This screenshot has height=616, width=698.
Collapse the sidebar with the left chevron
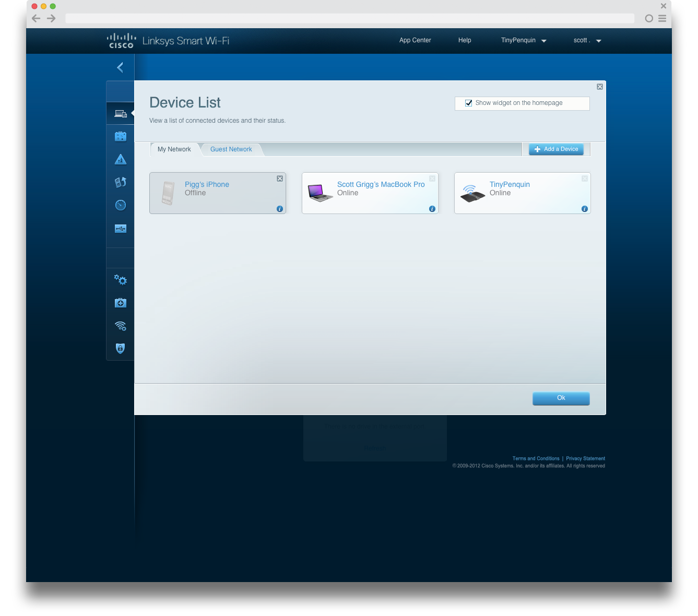120,67
